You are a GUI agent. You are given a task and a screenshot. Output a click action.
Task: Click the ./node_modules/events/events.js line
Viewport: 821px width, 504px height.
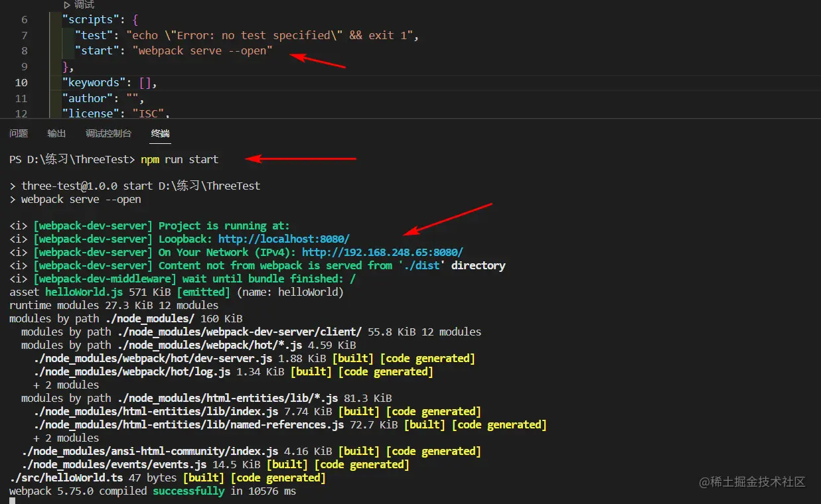(x=215, y=464)
